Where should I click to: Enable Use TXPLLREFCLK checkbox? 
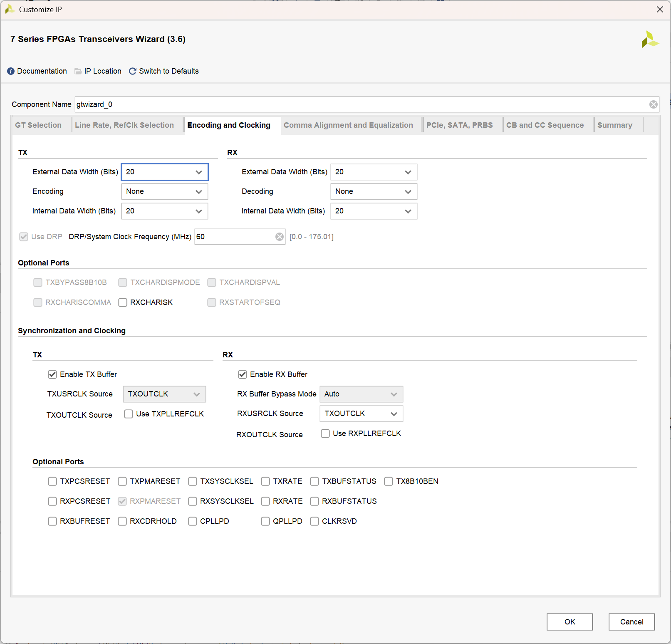pyautogui.click(x=129, y=414)
